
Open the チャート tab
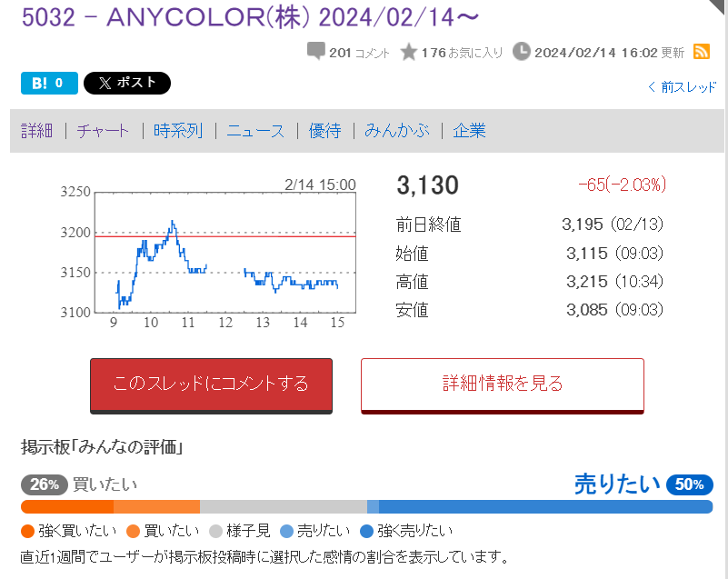[x=103, y=131]
